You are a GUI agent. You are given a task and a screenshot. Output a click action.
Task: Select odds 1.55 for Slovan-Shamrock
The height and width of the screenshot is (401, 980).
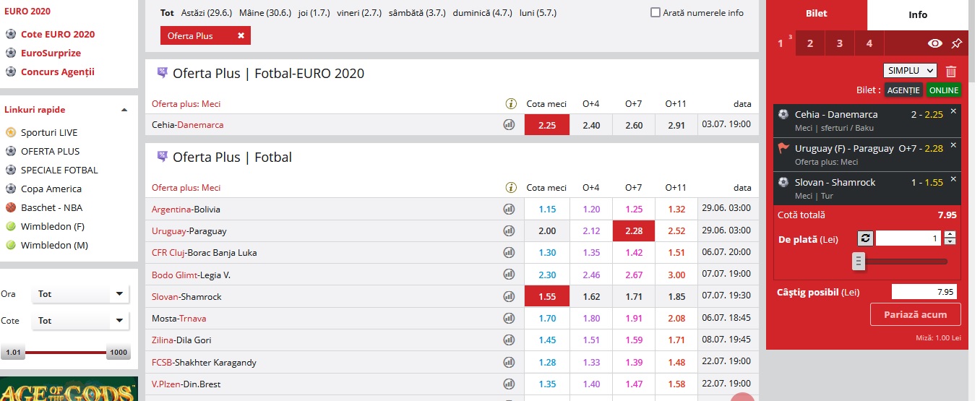tap(547, 296)
